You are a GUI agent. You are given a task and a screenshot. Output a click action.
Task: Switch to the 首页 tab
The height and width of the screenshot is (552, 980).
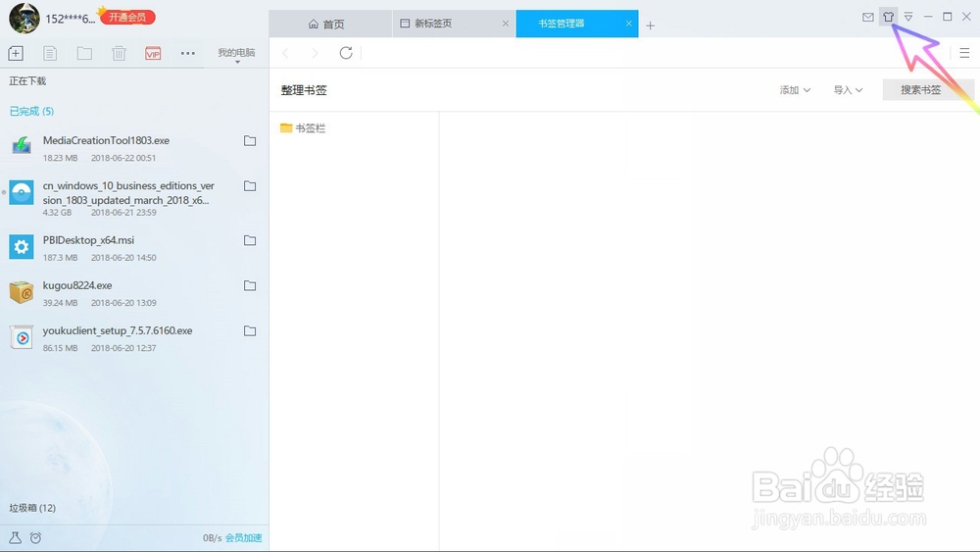click(330, 24)
